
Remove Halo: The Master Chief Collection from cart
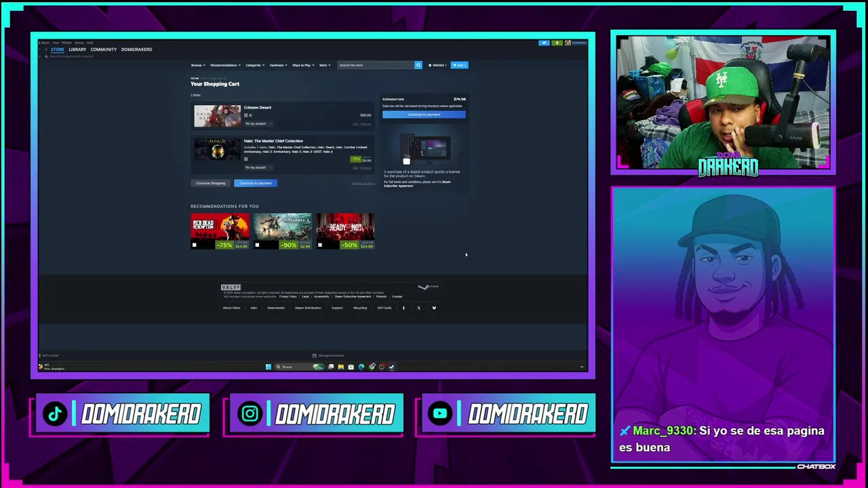pos(366,168)
